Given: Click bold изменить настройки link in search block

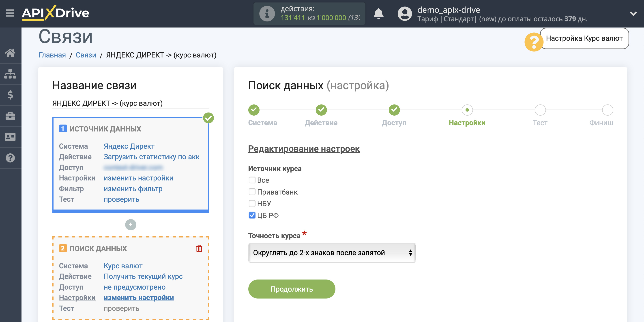Looking at the screenshot, I should 139,298.
